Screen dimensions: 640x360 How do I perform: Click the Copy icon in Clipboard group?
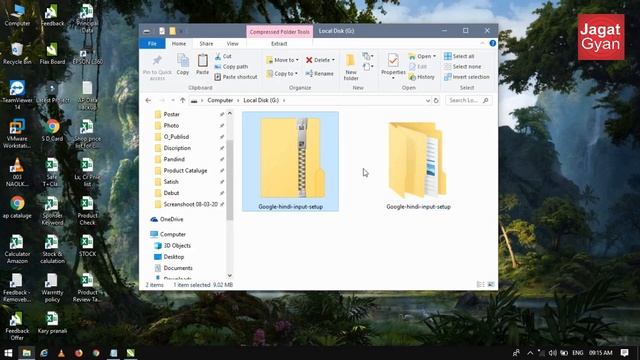pyautogui.click(x=183, y=61)
